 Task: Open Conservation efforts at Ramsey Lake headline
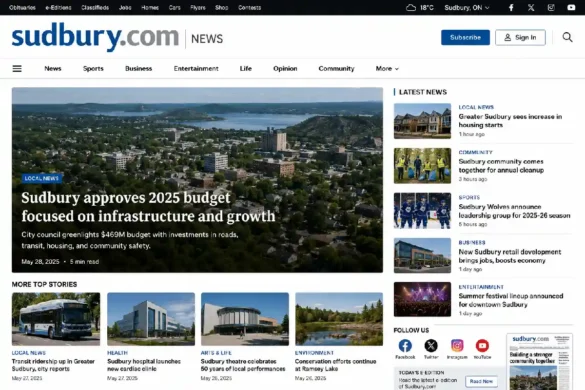pos(335,365)
